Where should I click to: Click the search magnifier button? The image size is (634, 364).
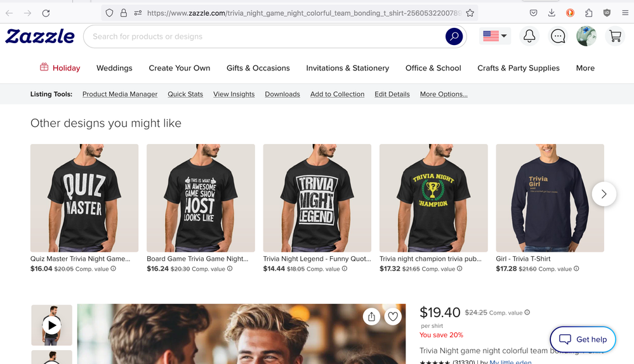pyautogui.click(x=454, y=37)
